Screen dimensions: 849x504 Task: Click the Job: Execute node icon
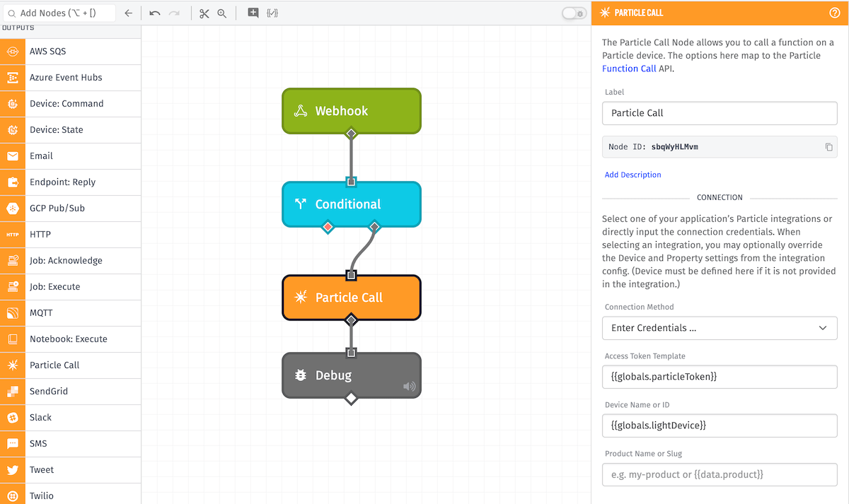13,287
